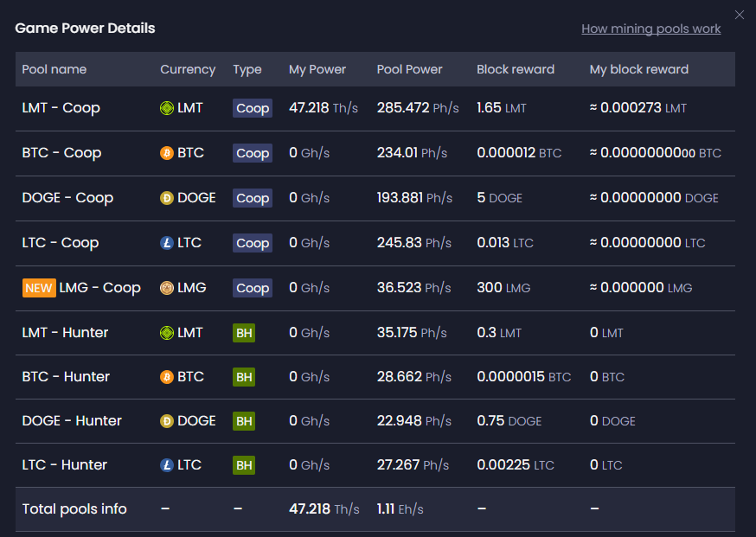The height and width of the screenshot is (537, 756).
Task: Click the 1.65 LMT block reward value
Action: [x=502, y=108]
